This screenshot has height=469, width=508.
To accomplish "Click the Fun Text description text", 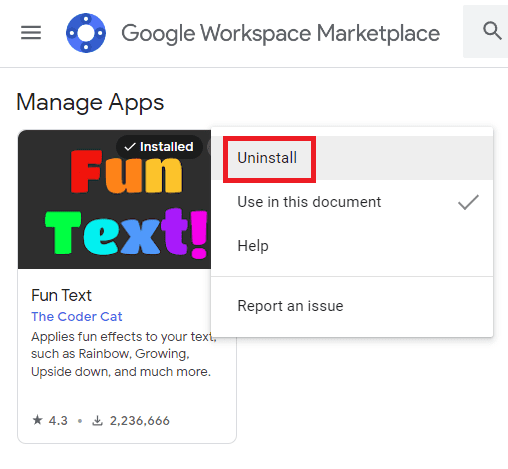I will 123,354.
